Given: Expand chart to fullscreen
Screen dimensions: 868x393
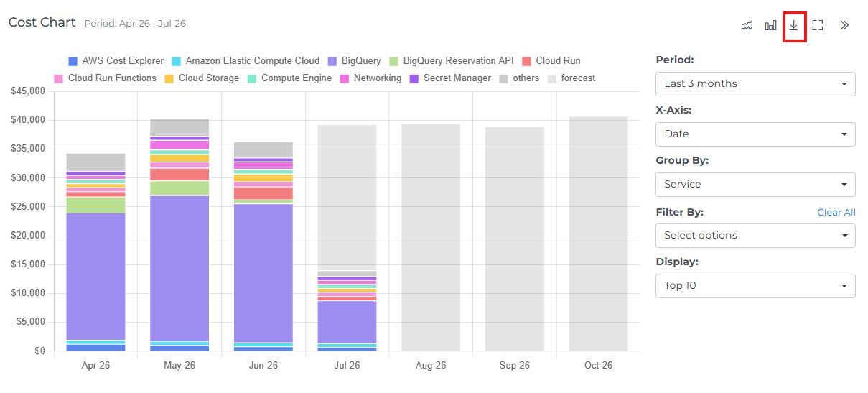Looking at the screenshot, I should (x=818, y=26).
